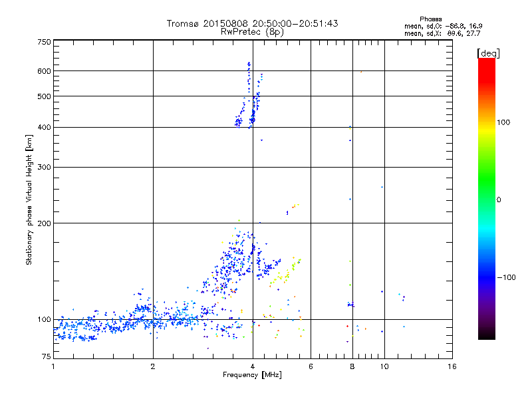Click the x-axis label '4'
The width and height of the screenshot is (532, 399).
[x=253, y=366]
